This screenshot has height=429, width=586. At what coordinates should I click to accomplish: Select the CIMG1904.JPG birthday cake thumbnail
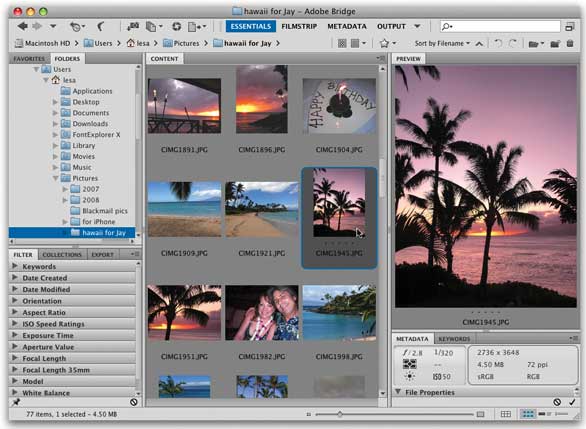click(339, 106)
